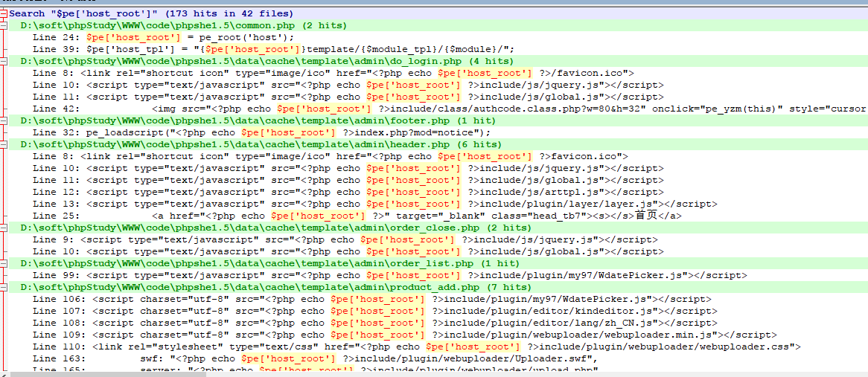
Task: Open Line 99 WdatePicker.js result
Action: (390, 275)
